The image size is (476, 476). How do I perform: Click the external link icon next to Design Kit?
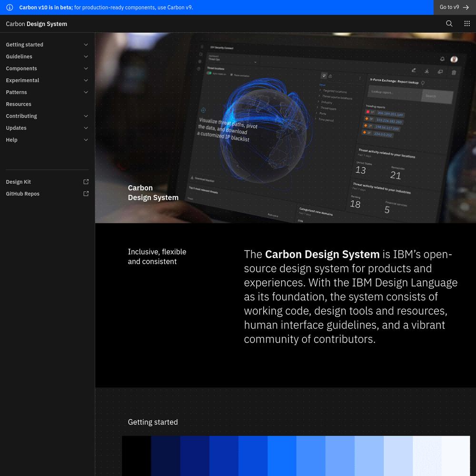[86, 181]
